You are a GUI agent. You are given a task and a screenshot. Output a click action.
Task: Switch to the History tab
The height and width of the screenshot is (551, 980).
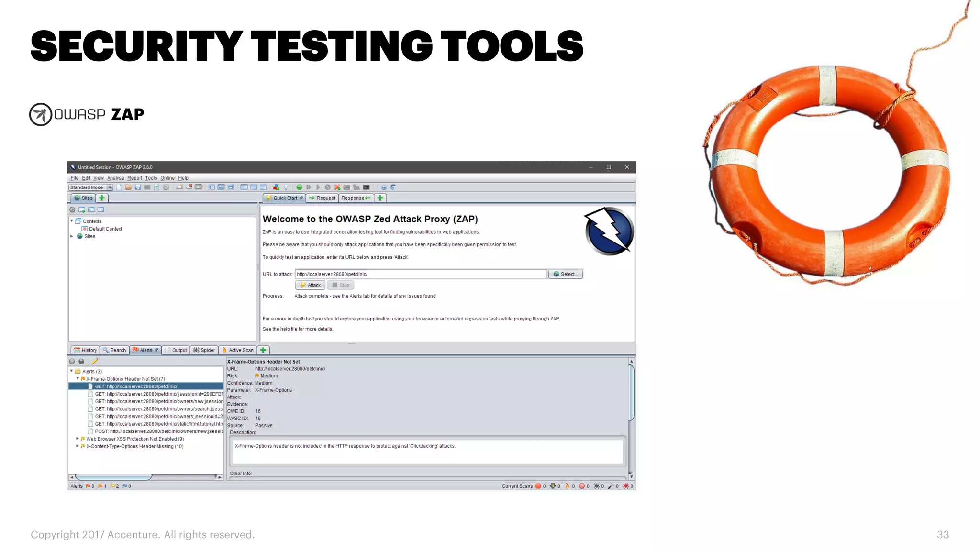pyautogui.click(x=85, y=350)
